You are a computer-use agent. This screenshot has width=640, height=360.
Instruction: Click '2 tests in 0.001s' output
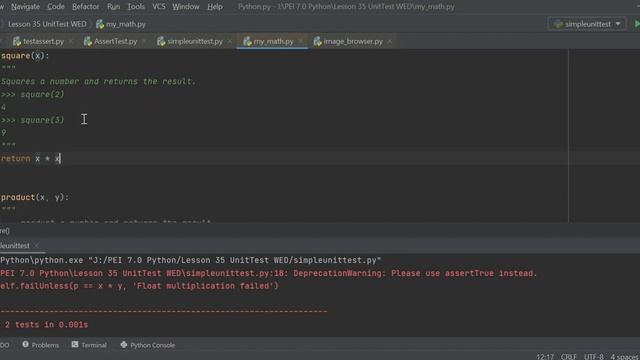pos(46,325)
